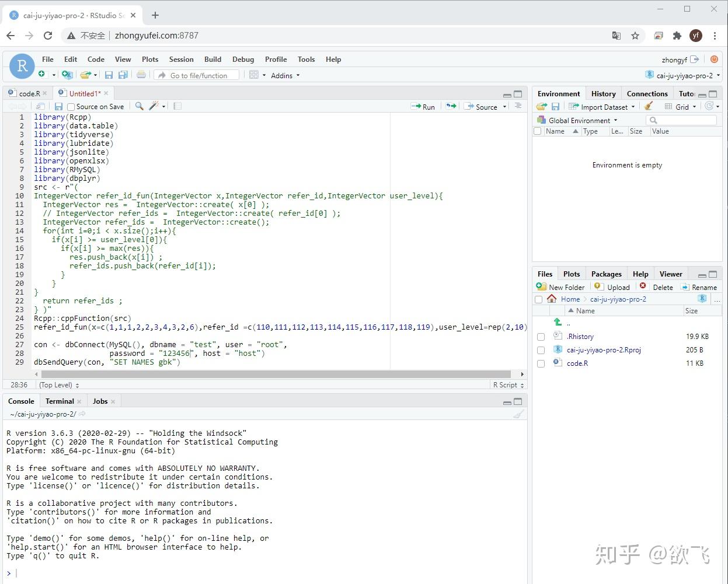Viewport: 728px width, 584px height.
Task: Upload a file using the Upload button
Action: click(612, 286)
